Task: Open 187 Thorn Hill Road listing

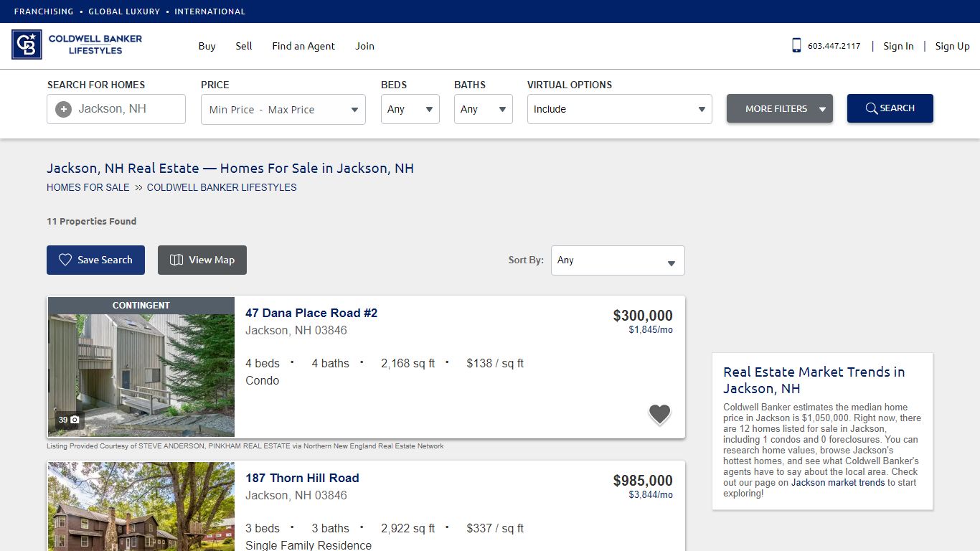Action: tap(302, 478)
